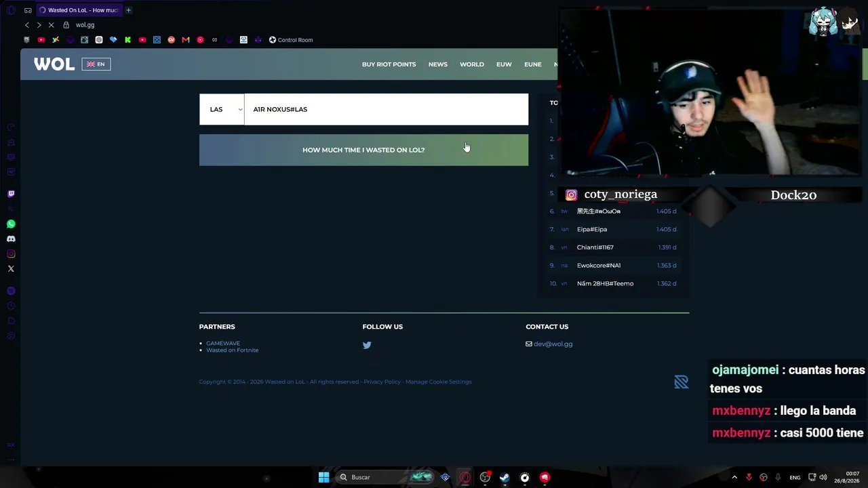The image size is (868, 488).
Task: Open Instagram in the browser sidebar
Action: click(11, 253)
